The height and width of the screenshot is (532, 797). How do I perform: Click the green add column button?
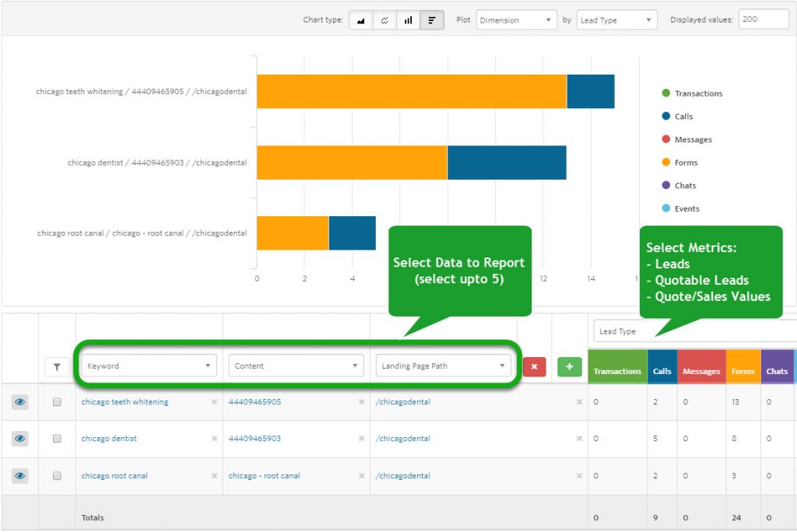coord(569,366)
